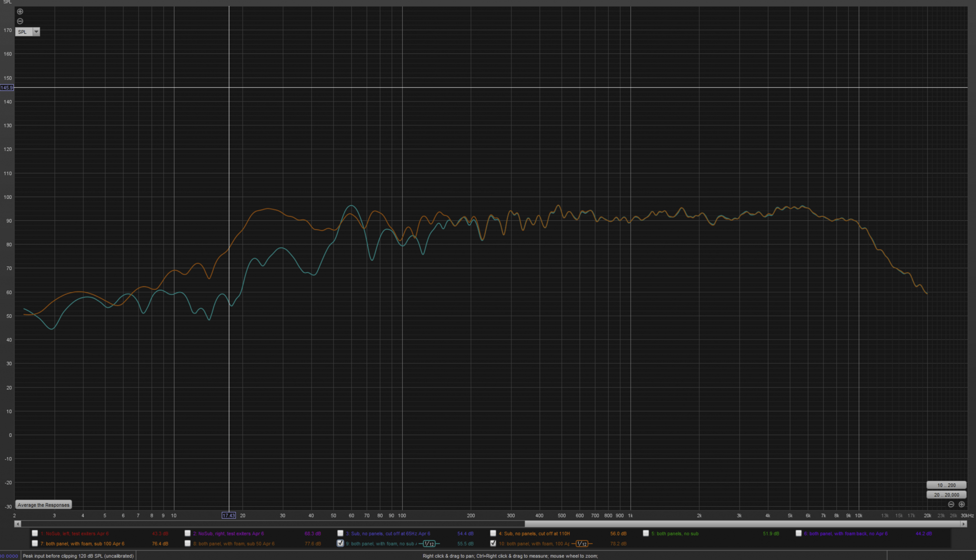The height and width of the screenshot is (560, 976).
Task: Enable trace 4 Sub no panels 110H
Action: coord(493,533)
